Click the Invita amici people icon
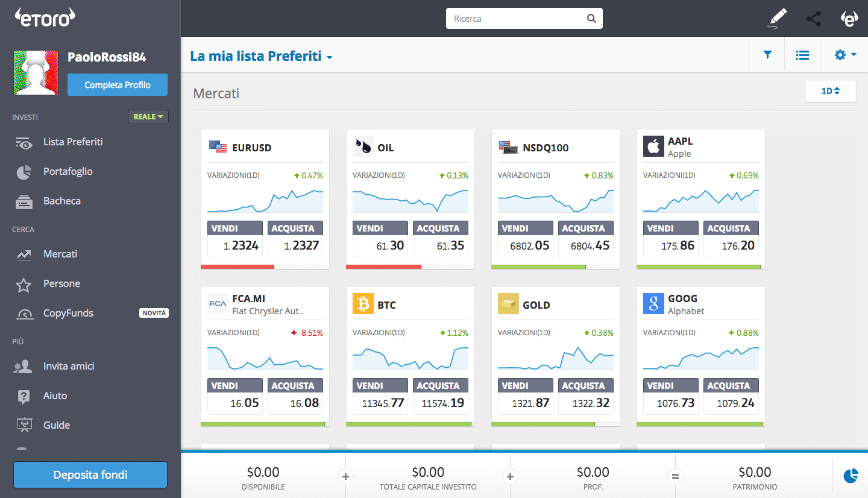The image size is (868, 498). [24, 367]
